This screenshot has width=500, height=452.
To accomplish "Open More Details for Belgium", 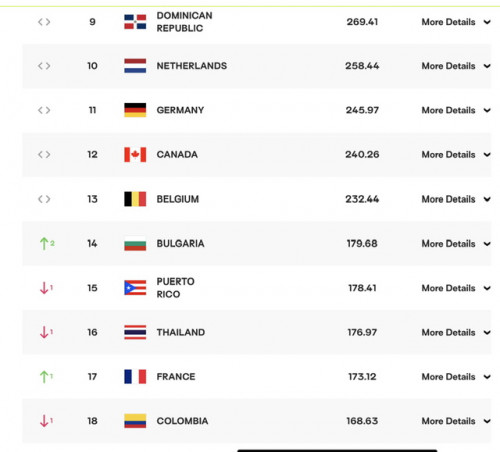I will [x=448, y=199].
